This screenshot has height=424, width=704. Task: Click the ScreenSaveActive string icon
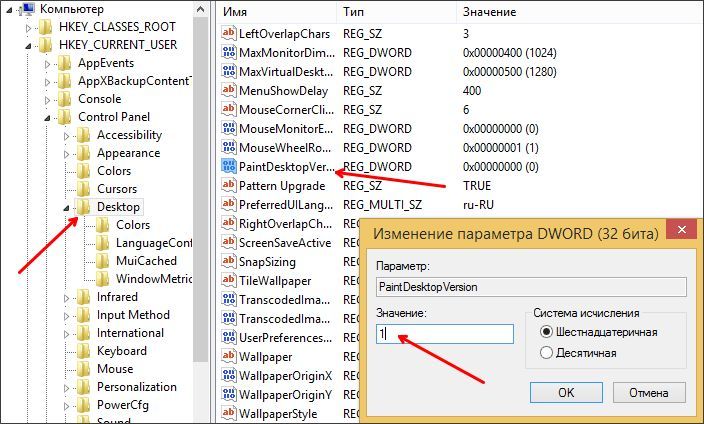click(229, 242)
